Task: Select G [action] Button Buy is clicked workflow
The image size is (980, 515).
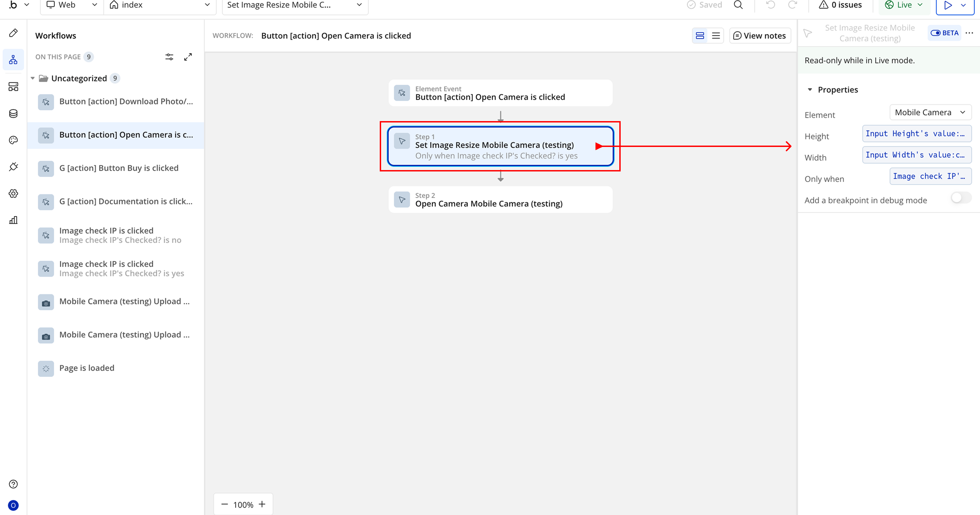Action: pos(119,168)
